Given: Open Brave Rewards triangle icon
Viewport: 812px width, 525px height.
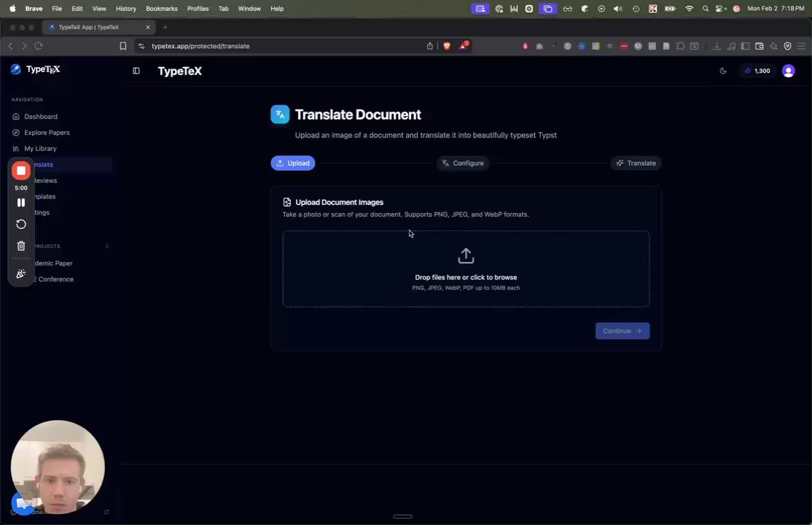Looking at the screenshot, I should 464,46.
